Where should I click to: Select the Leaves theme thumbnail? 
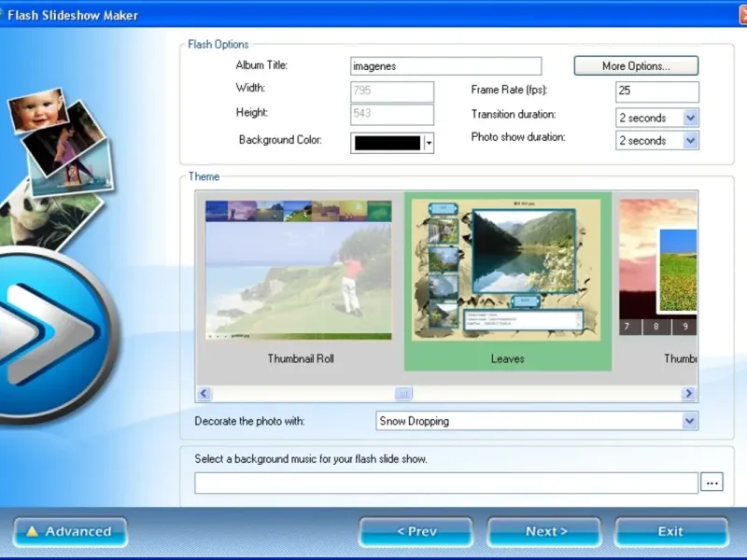point(506,270)
